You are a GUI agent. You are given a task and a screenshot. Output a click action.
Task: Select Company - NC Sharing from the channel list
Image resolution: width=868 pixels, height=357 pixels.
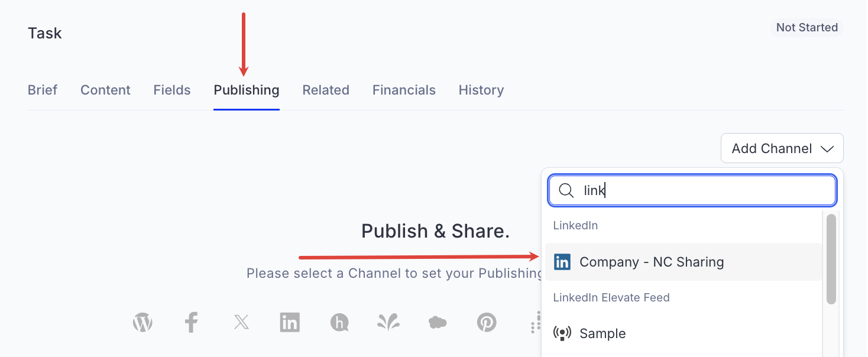tap(652, 262)
